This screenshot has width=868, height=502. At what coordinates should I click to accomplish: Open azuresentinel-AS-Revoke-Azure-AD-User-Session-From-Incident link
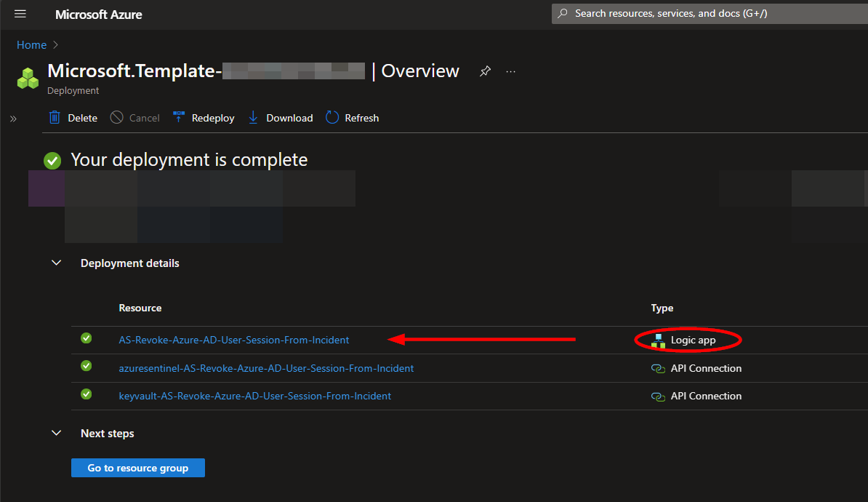pos(266,368)
